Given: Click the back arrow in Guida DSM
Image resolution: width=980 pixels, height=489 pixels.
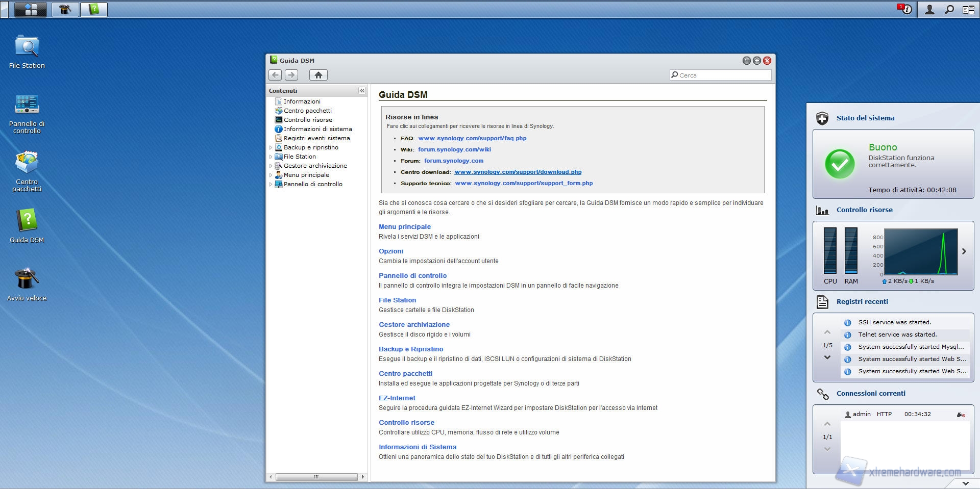Looking at the screenshot, I should click(275, 75).
